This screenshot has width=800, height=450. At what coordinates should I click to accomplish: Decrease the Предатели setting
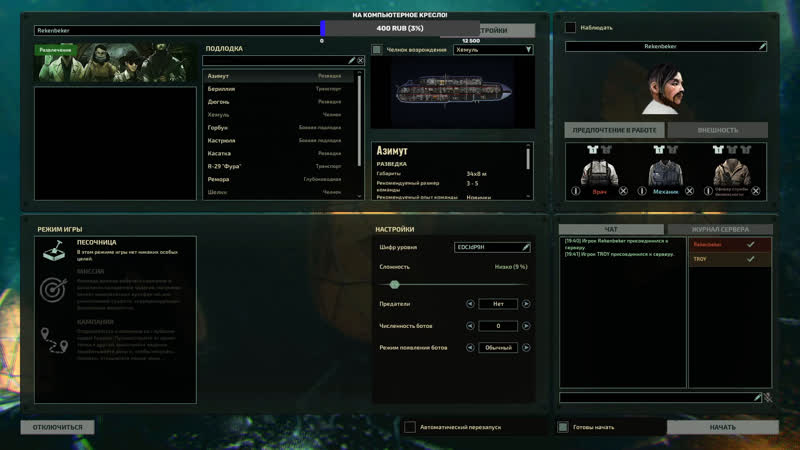(x=470, y=304)
